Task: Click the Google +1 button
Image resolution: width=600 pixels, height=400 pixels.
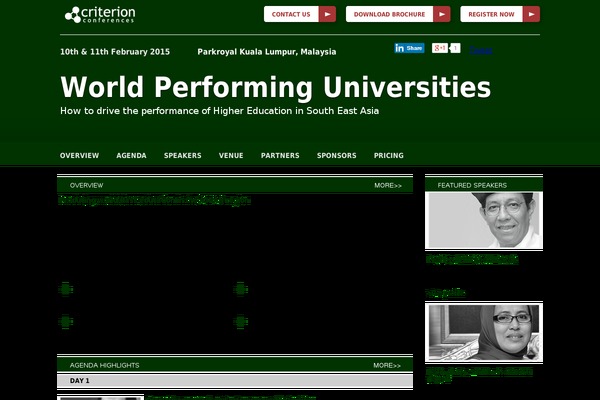Action: pos(440,48)
